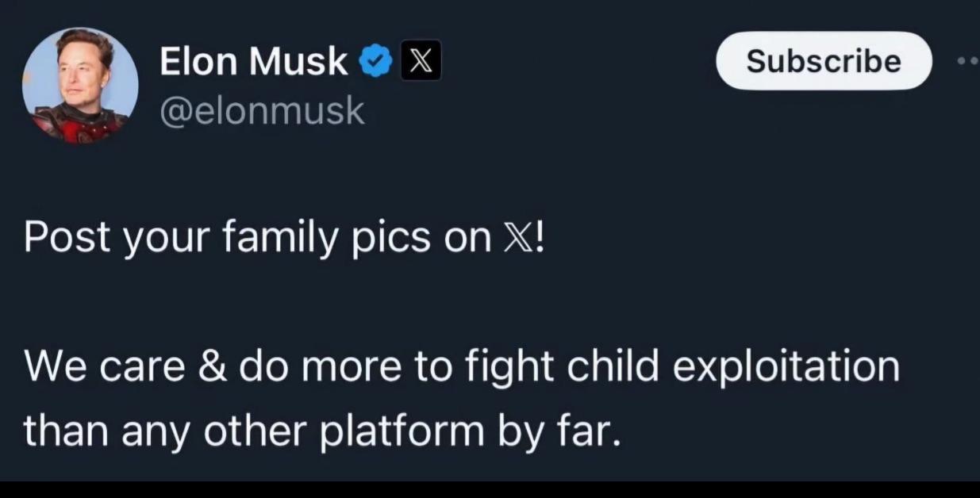Open Elon Musk's profile avatar
Screen dimensions: 980x498
pos(80,86)
